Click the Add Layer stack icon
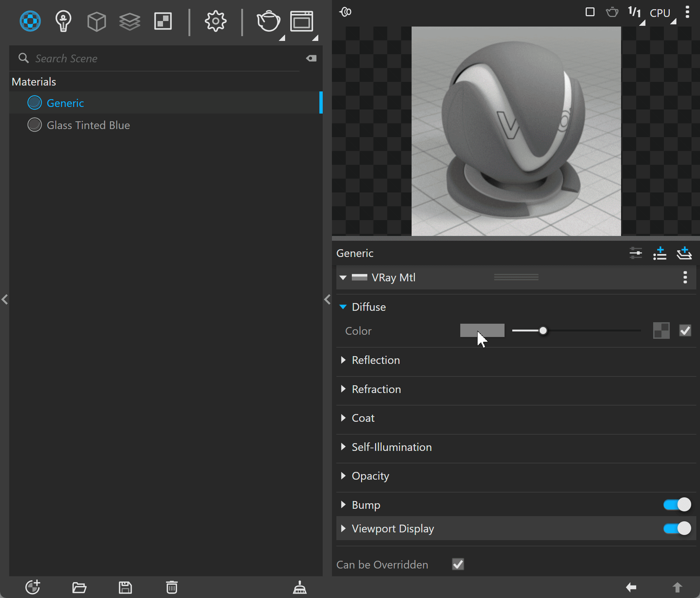The height and width of the screenshot is (598, 700). pyautogui.click(x=684, y=253)
